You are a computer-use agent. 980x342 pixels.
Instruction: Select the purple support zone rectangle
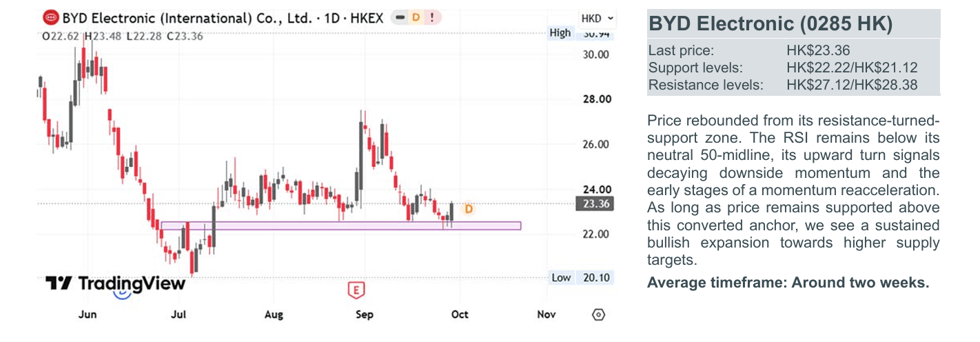pos(340,225)
